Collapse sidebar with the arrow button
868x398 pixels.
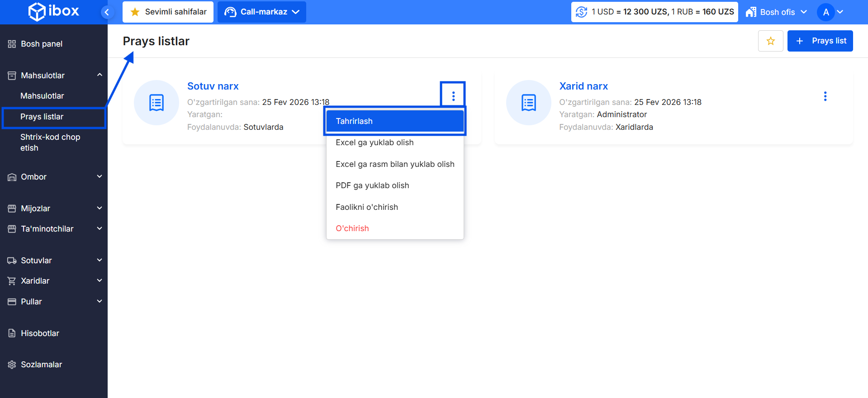[x=107, y=12]
